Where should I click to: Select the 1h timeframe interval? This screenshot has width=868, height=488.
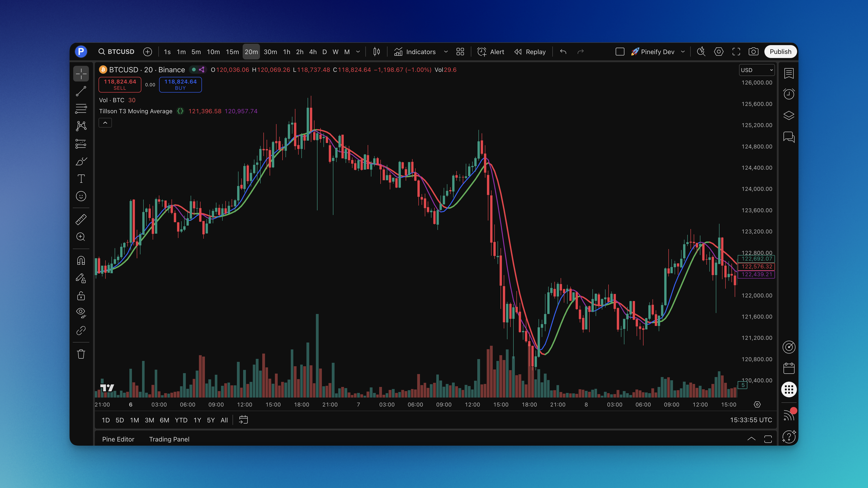(x=286, y=52)
